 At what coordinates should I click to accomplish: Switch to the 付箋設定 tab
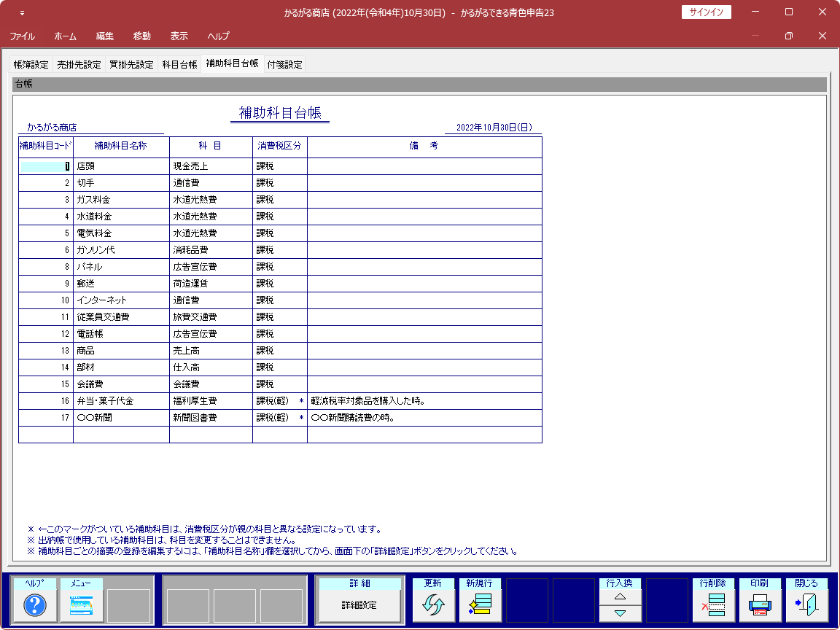284,64
